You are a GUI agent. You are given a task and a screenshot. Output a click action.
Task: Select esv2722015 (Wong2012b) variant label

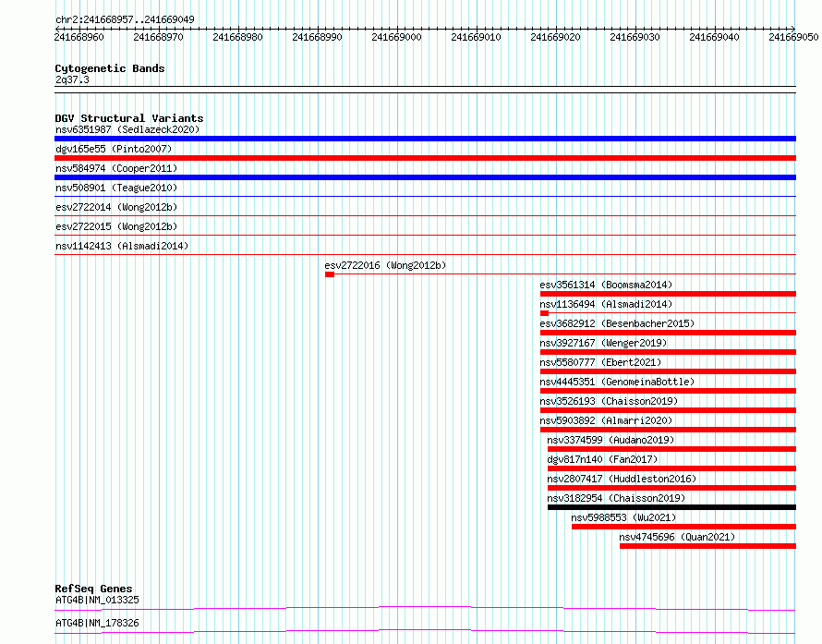point(116,226)
